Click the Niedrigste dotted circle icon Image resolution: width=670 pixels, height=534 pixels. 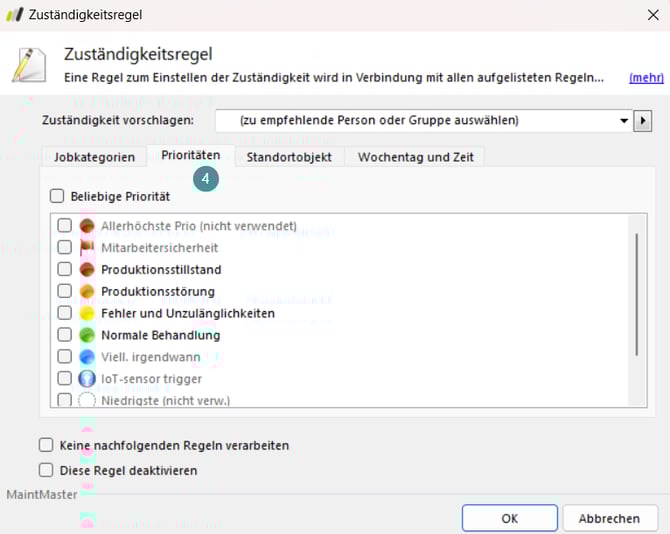tap(87, 400)
